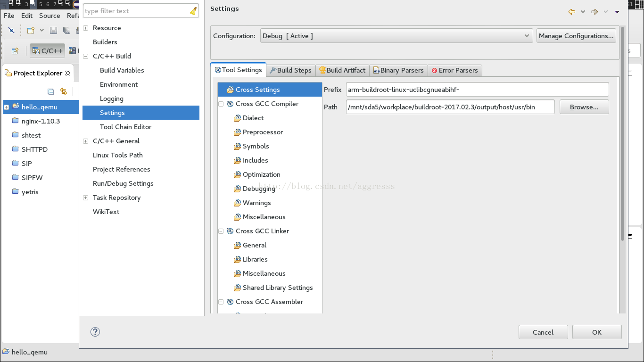Image resolution: width=644 pixels, height=362 pixels.
Task: Collapse the Cross GCC Assembler node
Action: (221, 302)
